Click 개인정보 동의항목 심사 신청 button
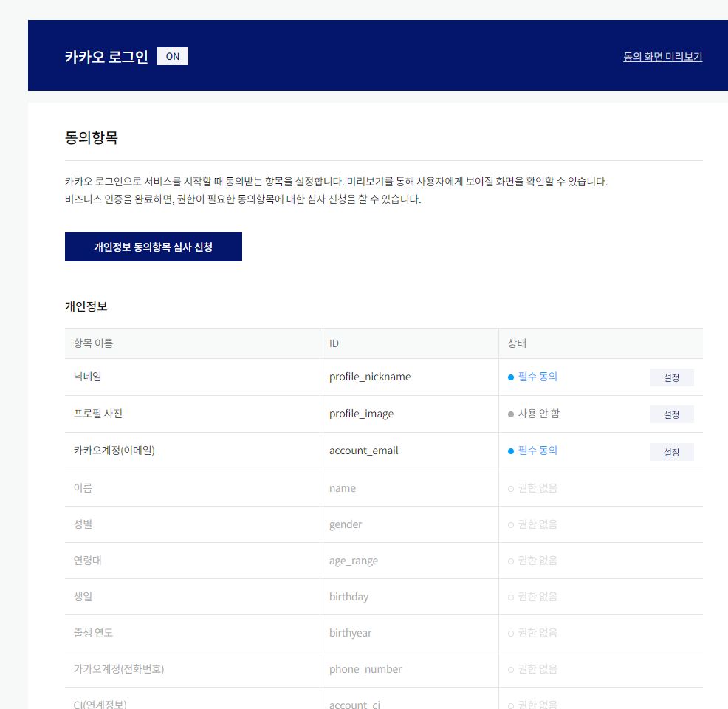Image resolution: width=728 pixels, height=709 pixels. click(154, 247)
